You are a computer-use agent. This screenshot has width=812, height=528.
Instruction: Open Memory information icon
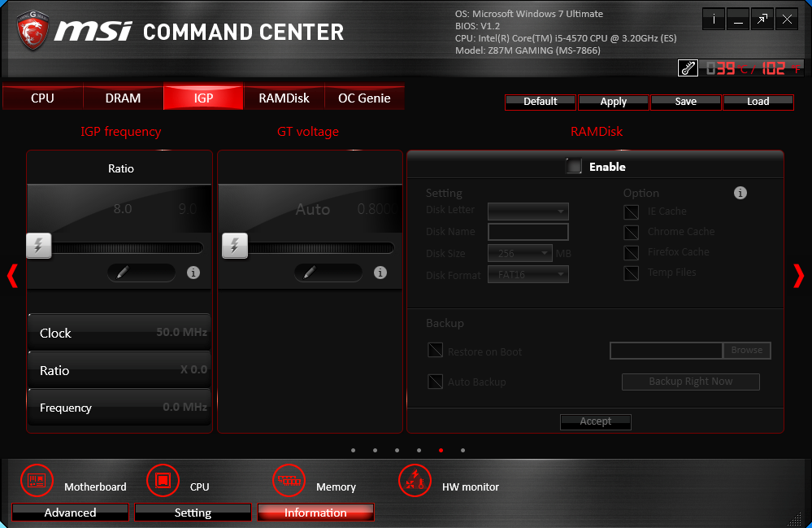pyautogui.click(x=289, y=480)
